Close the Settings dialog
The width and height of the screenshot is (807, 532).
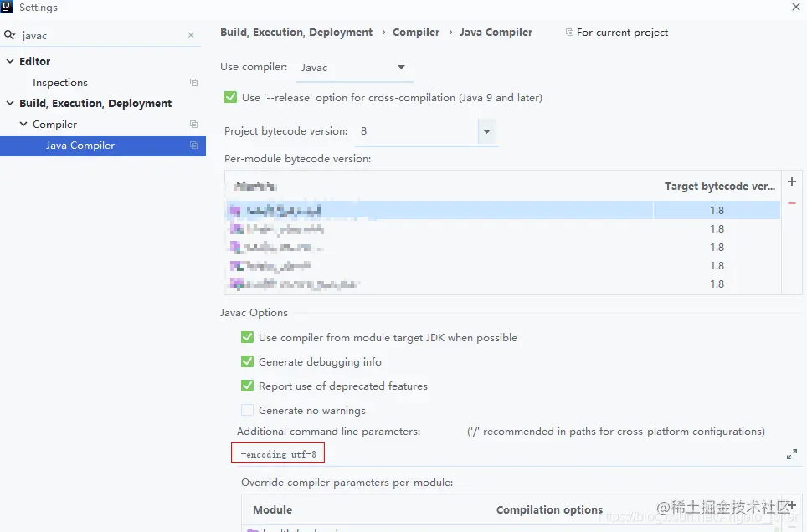click(795, 7)
